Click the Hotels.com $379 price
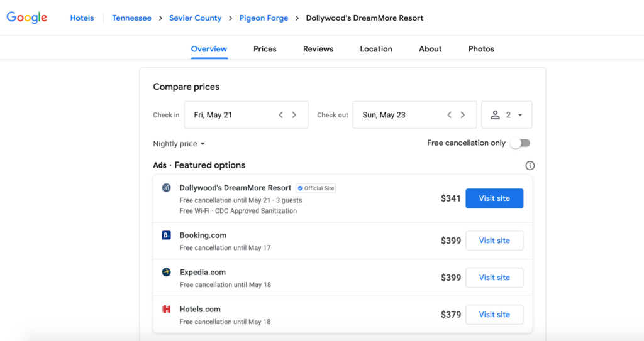The height and width of the screenshot is (341, 644). click(x=451, y=315)
